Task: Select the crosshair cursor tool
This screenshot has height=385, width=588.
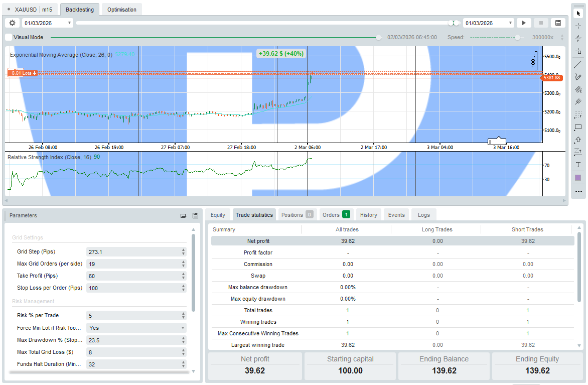Action: [578, 26]
